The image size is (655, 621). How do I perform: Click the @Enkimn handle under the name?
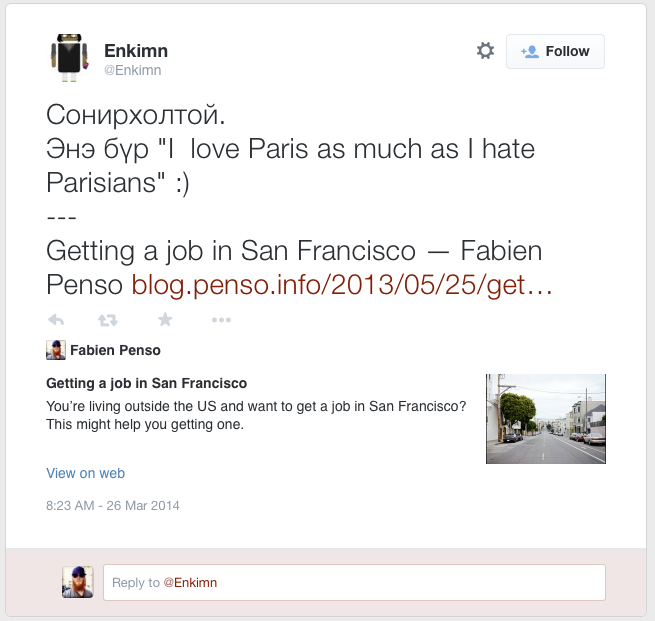(132, 70)
